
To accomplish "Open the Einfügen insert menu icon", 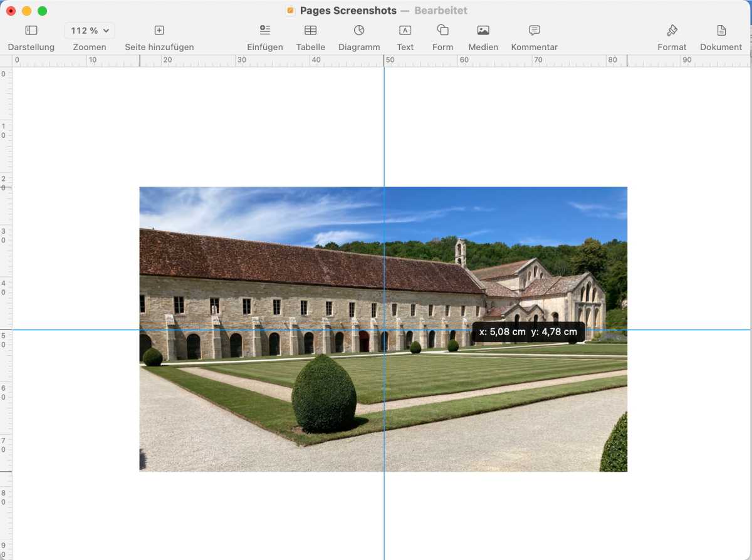I will [x=265, y=30].
